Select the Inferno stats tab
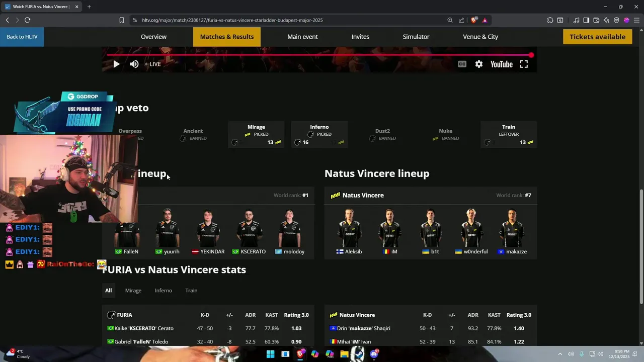This screenshot has height=362, width=644. 164,290
